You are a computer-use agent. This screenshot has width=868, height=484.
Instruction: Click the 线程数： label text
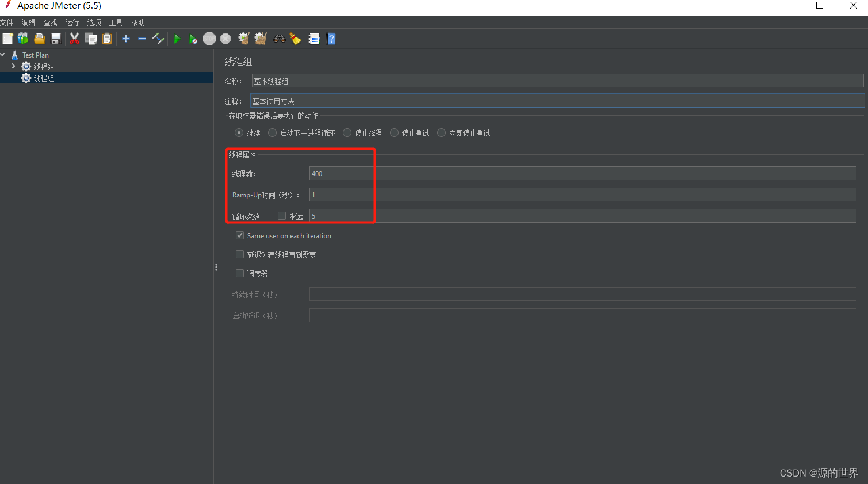(x=244, y=174)
